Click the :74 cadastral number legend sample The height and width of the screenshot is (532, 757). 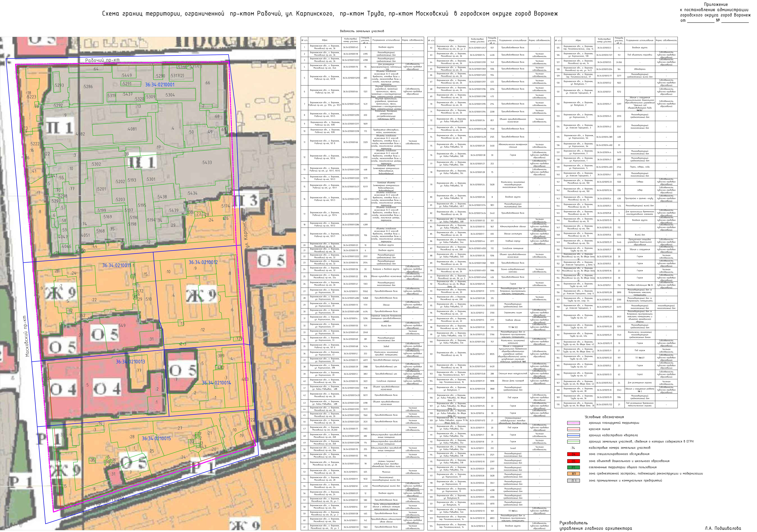573,448
